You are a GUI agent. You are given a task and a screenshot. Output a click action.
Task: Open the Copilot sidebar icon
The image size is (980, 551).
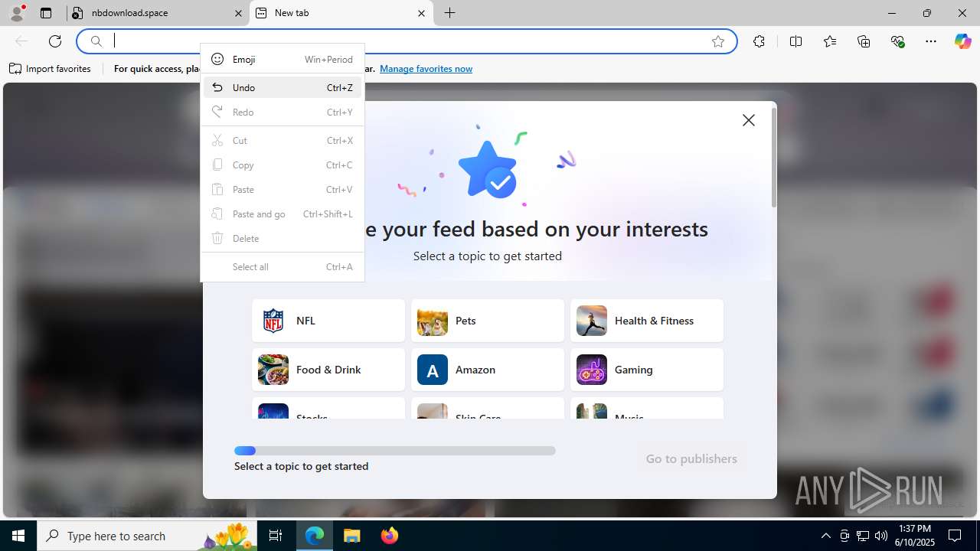coord(962,41)
